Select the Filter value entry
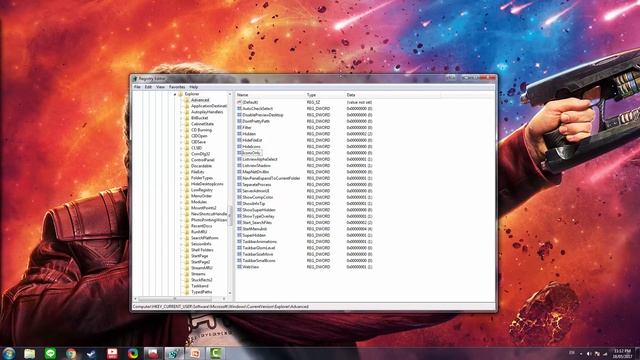 click(x=247, y=128)
